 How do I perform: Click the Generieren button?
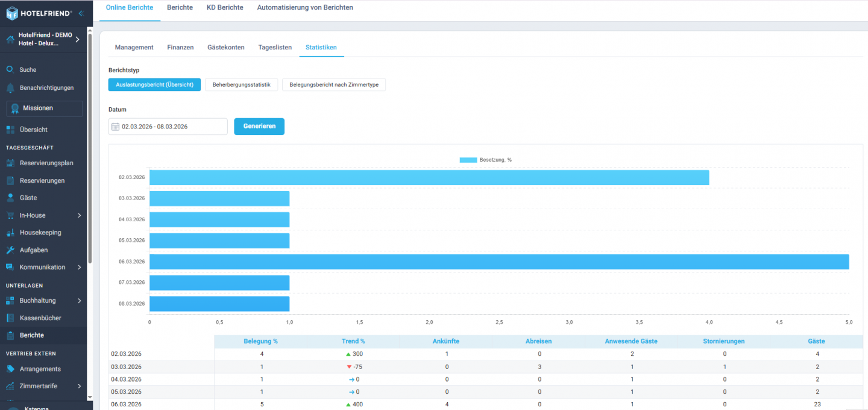point(259,127)
